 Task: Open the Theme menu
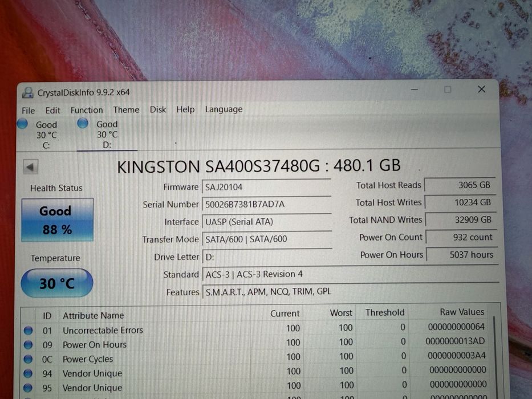click(126, 109)
